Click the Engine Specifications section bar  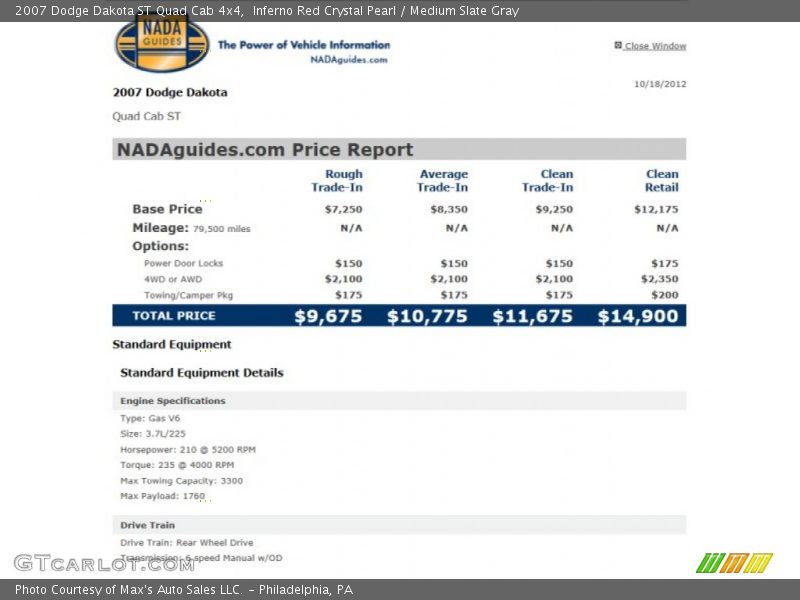click(399, 401)
